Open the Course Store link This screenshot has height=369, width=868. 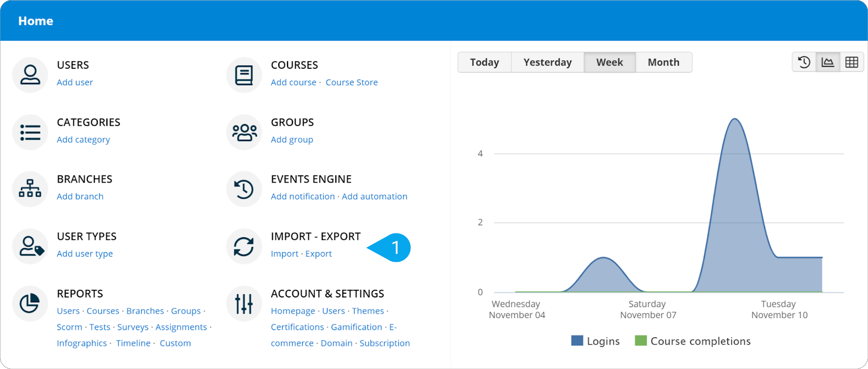pyautogui.click(x=352, y=82)
